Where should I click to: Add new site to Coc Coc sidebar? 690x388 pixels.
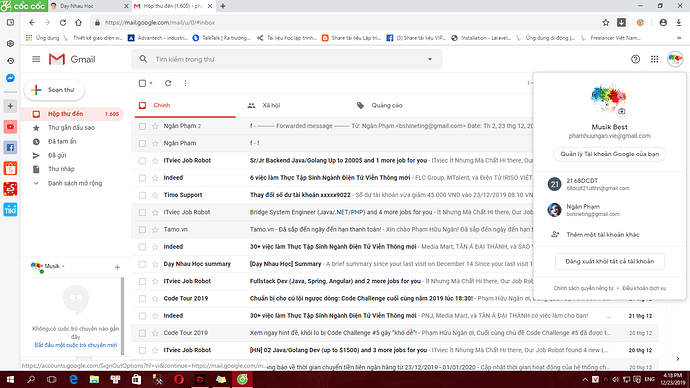[x=11, y=106]
